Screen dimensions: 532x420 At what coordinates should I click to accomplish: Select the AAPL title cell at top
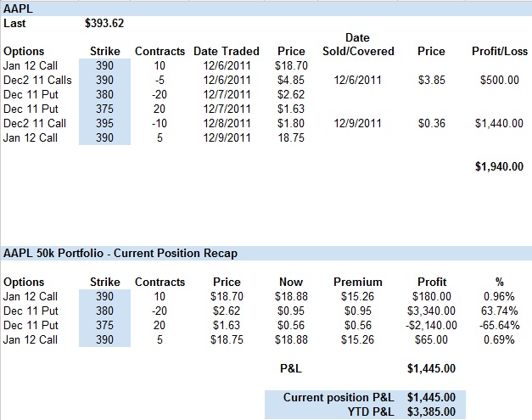(17, 7)
